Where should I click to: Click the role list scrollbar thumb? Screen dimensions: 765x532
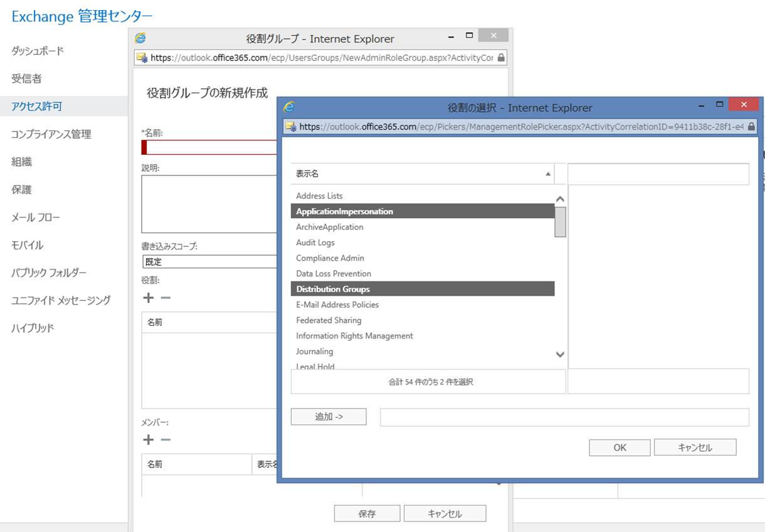click(x=561, y=222)
